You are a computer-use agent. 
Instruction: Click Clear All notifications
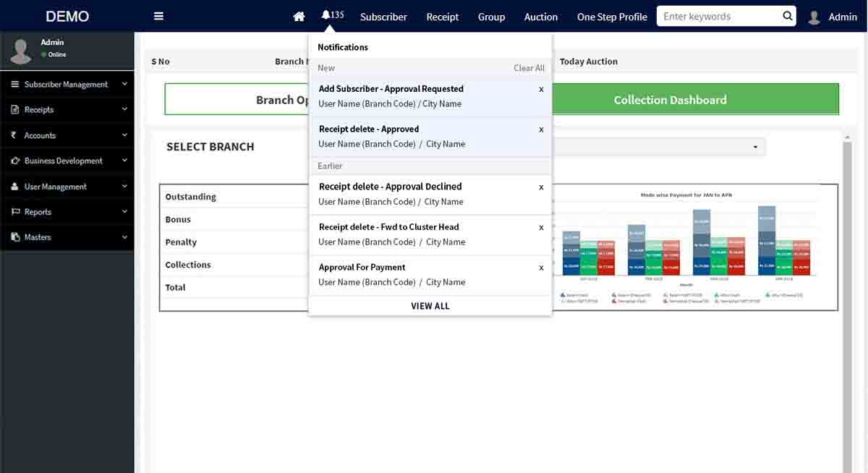click(x=529, y=68)
